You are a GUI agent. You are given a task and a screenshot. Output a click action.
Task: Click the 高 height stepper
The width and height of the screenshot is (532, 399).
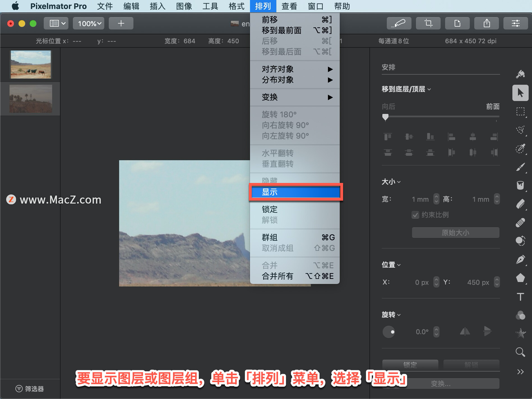point(497,199)
